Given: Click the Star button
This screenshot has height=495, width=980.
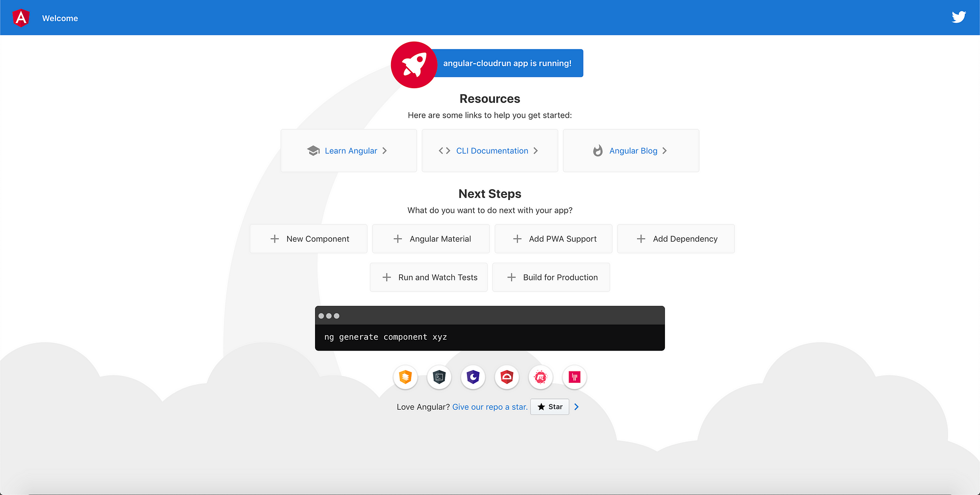Looking at the screenshot, I should (x=549, y=407).
